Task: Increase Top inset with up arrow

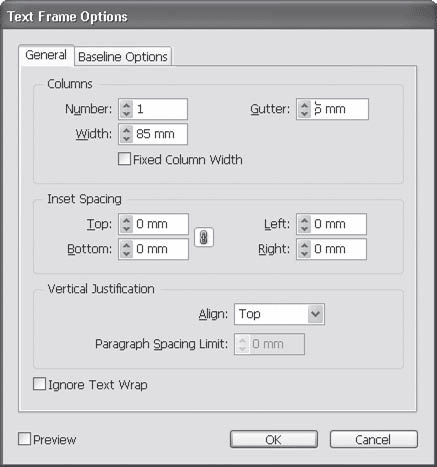Action: coord(126,220)
